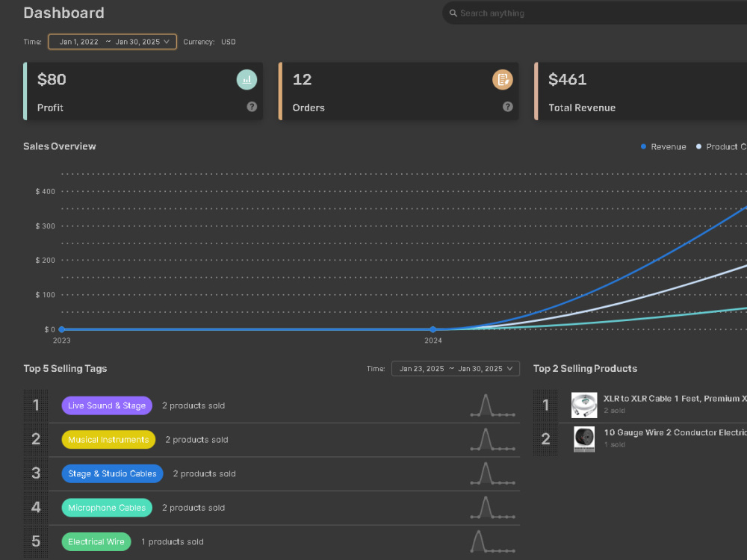Click the Orders document icon

tap(503, 80)
